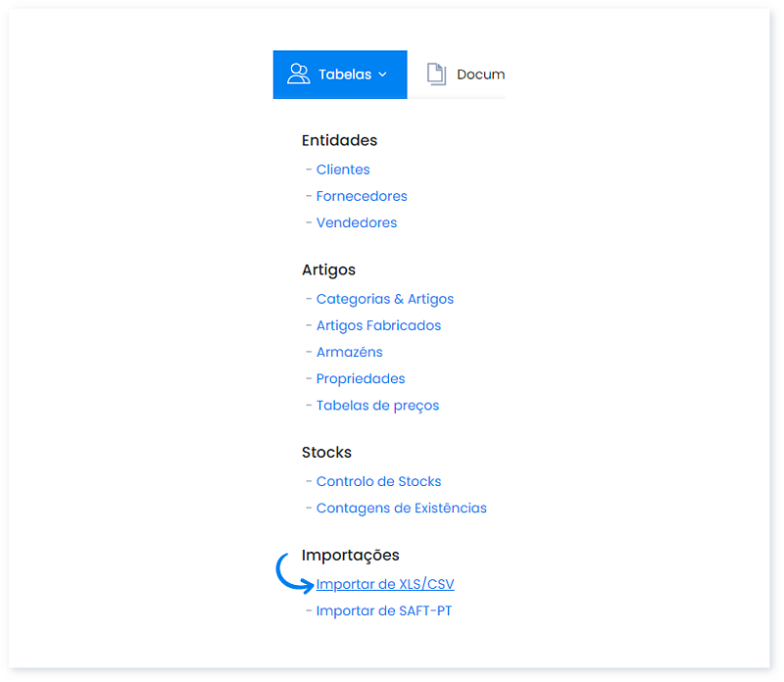The height and width of the screenshot is (682, 784).
Task: Click the people icon on Tabelas tab
Action: click(298, 73)
